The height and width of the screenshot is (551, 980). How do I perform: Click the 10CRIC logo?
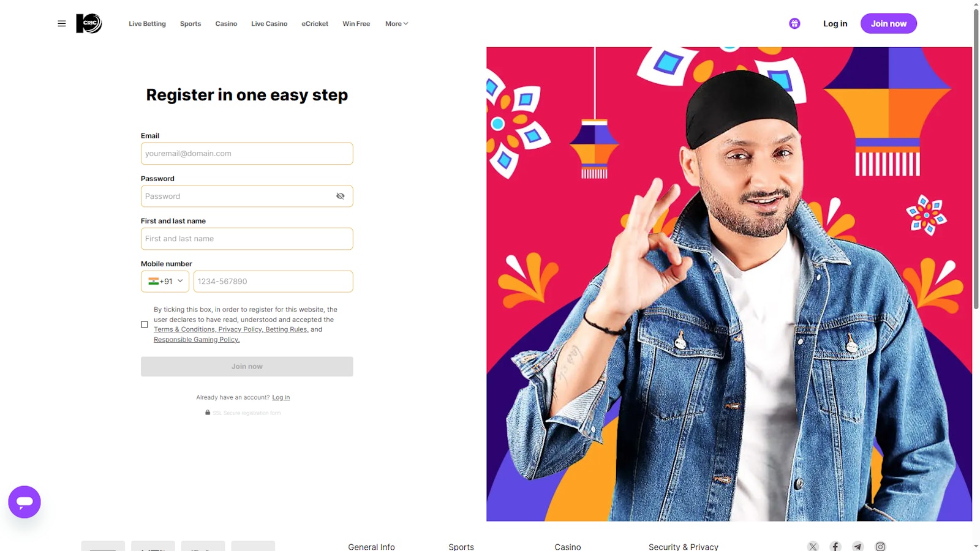(x=89, y=24)
